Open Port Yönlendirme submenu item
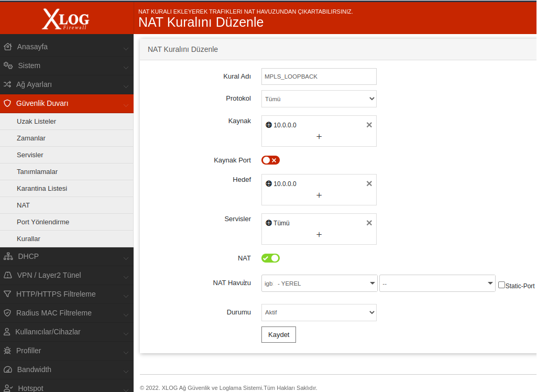The width and height of the screenshot is (537, 392). coord(67,222)
